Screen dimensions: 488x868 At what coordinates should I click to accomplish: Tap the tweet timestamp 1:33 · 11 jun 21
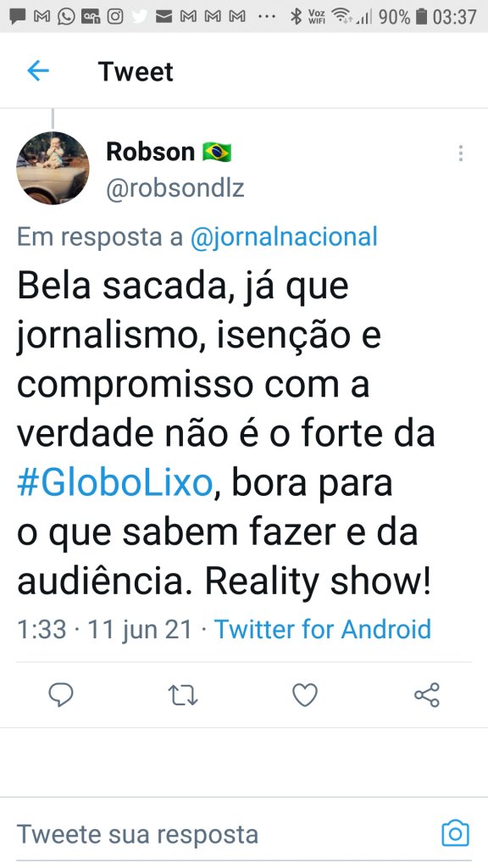pyautogui.click(x=104, y=630)
